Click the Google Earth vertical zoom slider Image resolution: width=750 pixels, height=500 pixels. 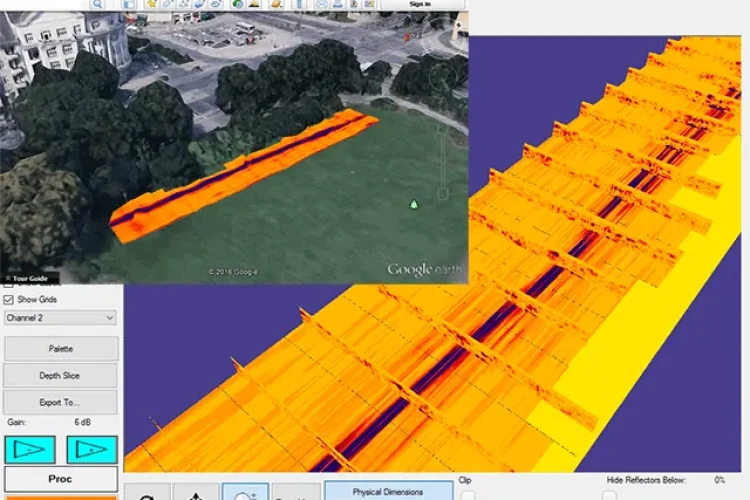point(443,160)
